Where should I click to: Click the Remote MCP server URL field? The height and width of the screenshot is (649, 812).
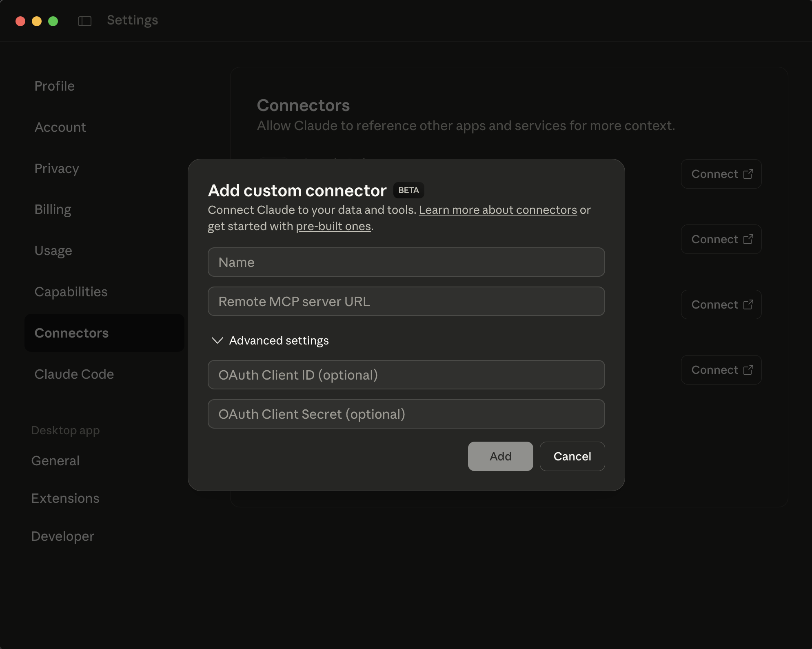coord(406,301)
